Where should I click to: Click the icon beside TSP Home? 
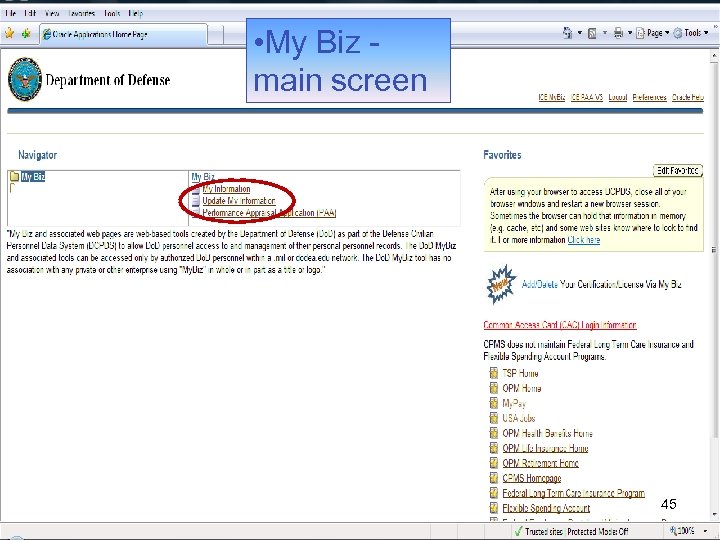(494, 373)
